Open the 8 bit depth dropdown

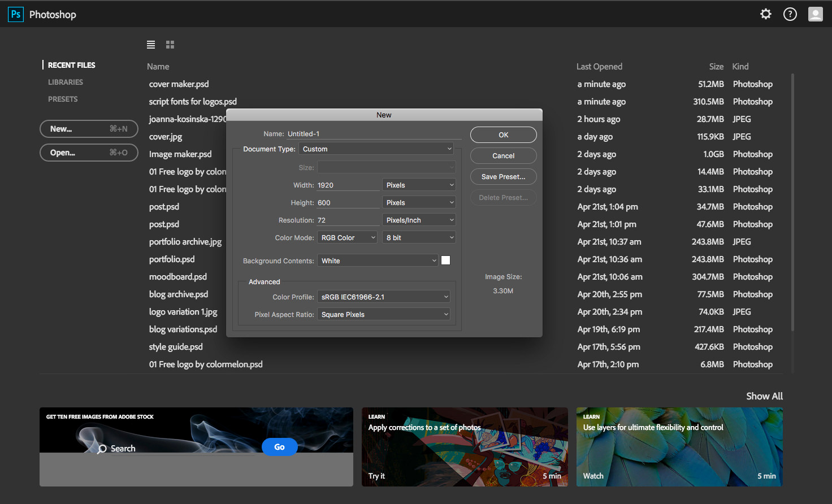tap(419, 238)
